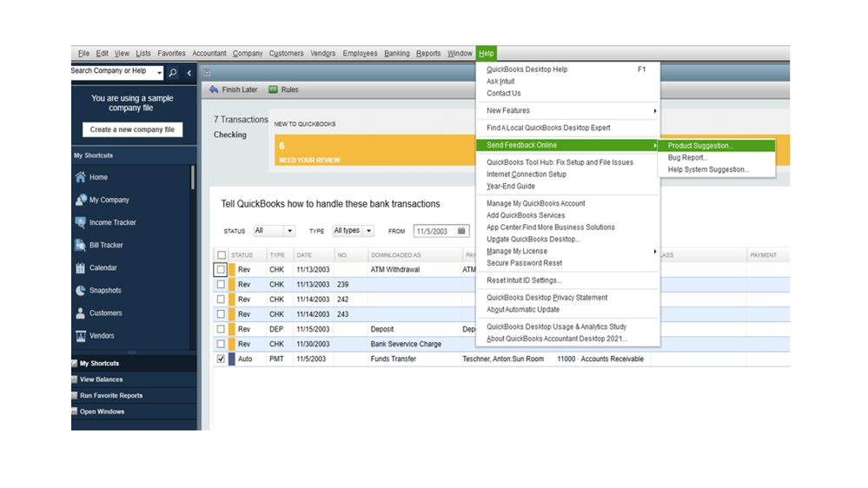Check the row checkbox for check 243

tap(221, 314)
